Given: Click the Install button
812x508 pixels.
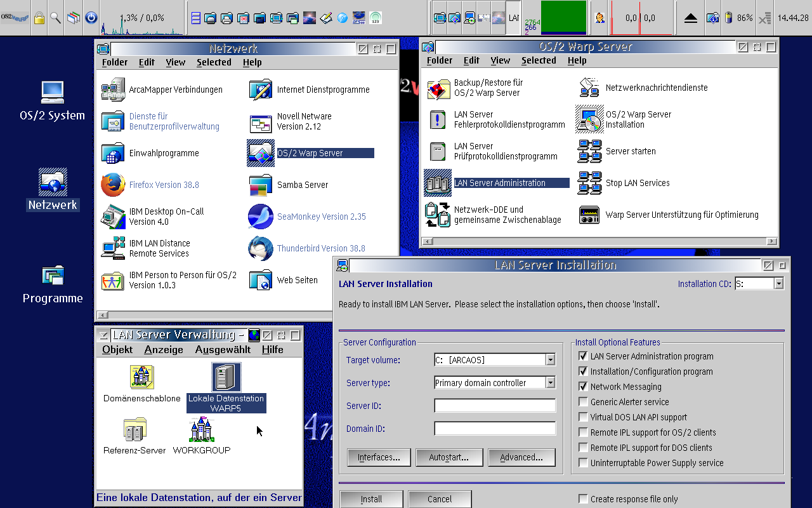Looking at the screenshot, I should (x=371, y=499).
